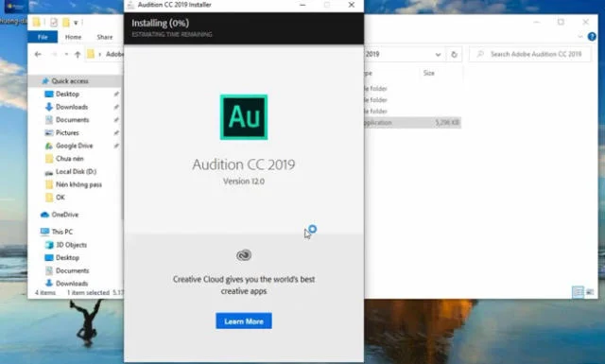
Task: Open File Explorer Help icon
Action: click(x=592, y=37)
